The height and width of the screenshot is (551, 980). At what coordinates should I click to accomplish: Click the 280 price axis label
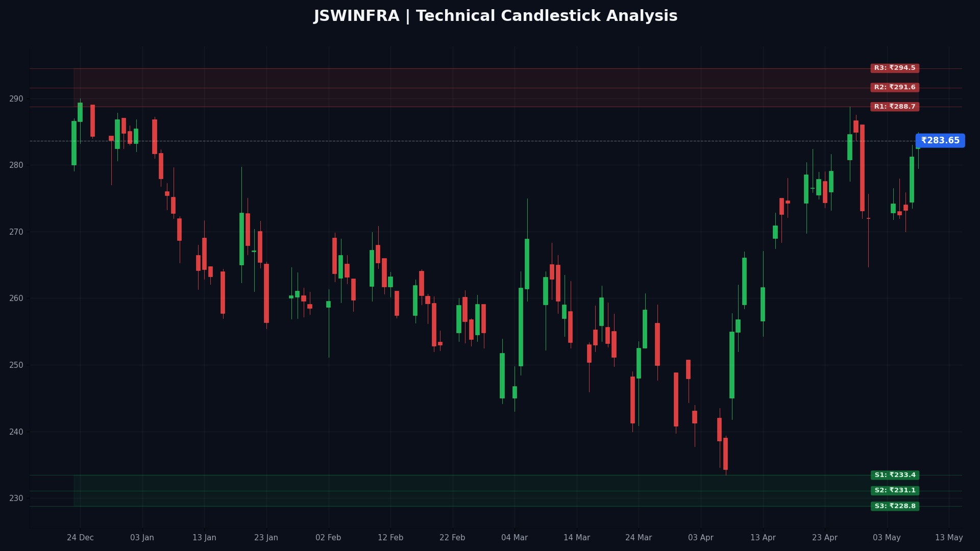click(x=16, y=165)
